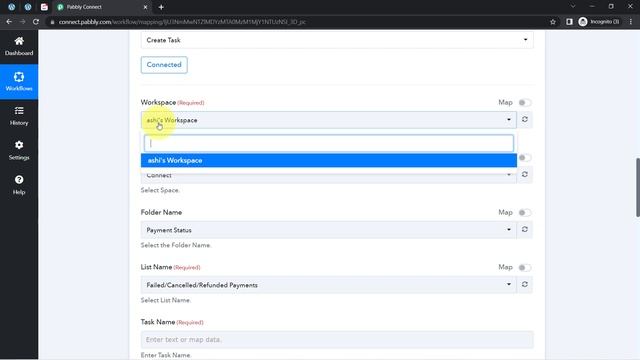This screenshot has height=360, width=640.
Task: Bookmark this page with the star icon
Action: pos(553,22)
